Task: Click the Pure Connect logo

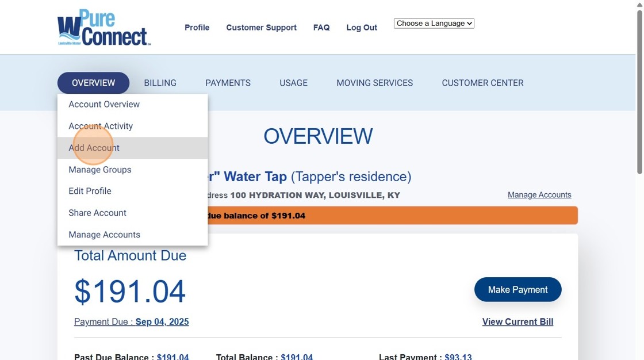Action: tap(104, 28)
